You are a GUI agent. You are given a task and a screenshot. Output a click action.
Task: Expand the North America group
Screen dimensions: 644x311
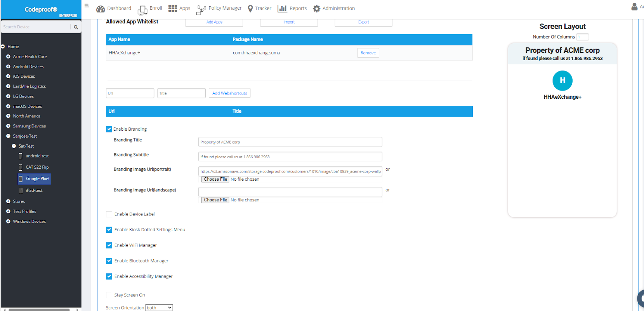pyautogui.click(x=8, y=116)
